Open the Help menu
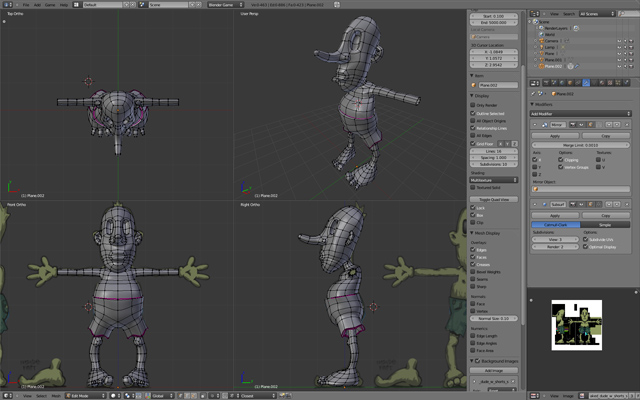Screen dimensions: 640x400 [64, 5]
